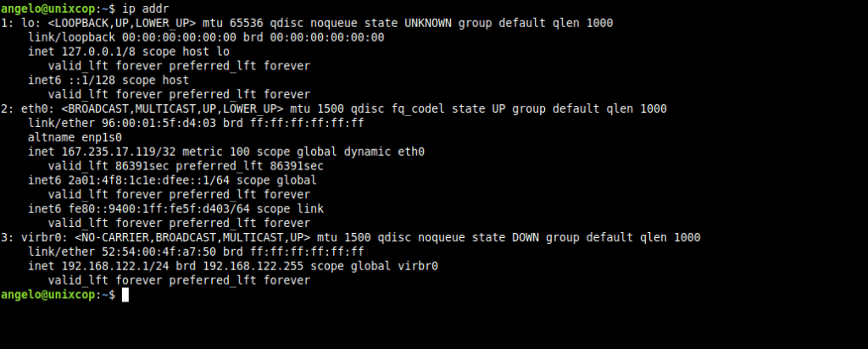The height and width of the screenshot is (349, 868).
Task: Click the 'ip addr' command text
Action: click(146, 8)
